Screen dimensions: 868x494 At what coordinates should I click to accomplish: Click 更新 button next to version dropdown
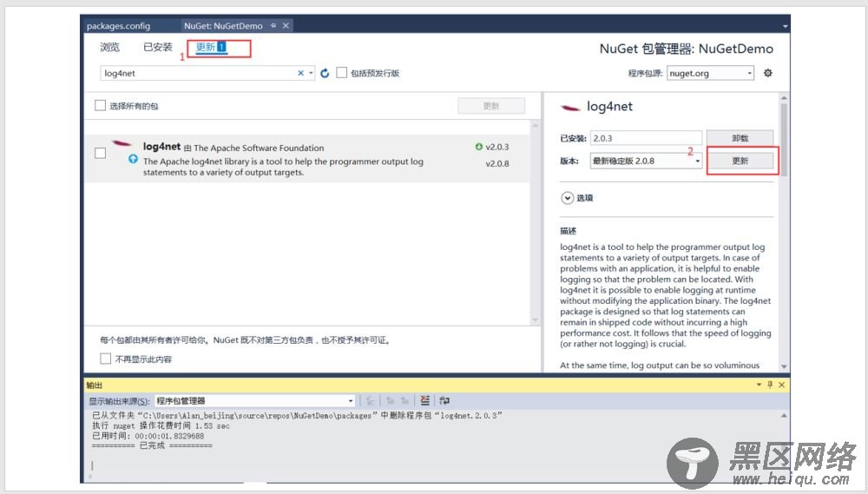coord(740,161)
